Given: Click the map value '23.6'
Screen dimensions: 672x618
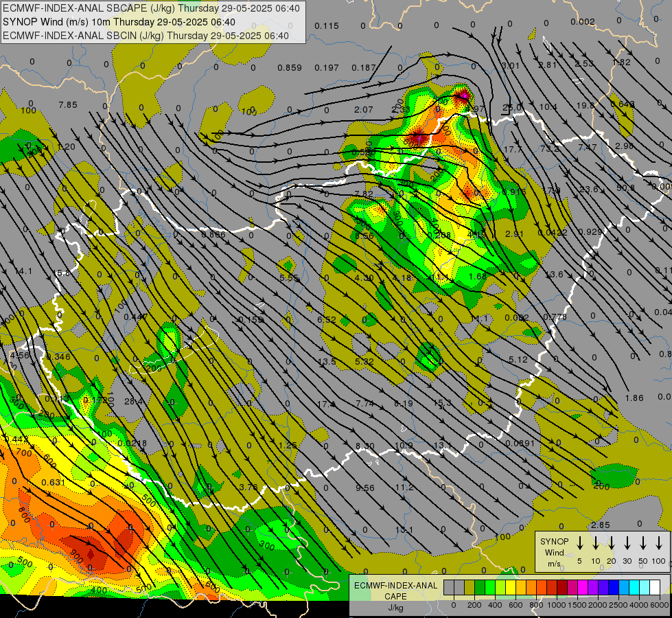Looking at the screenshot, I should pos(589,189).
